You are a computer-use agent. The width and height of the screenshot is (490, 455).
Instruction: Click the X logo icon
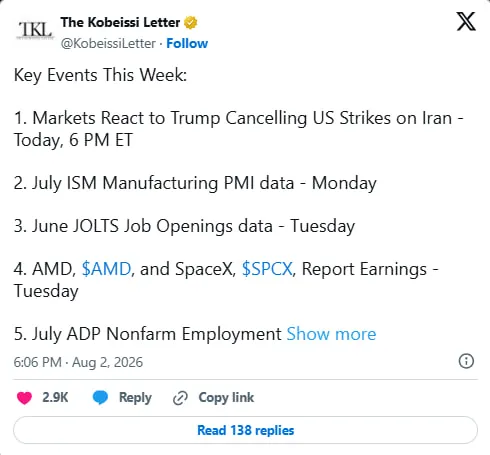[466, 21]
